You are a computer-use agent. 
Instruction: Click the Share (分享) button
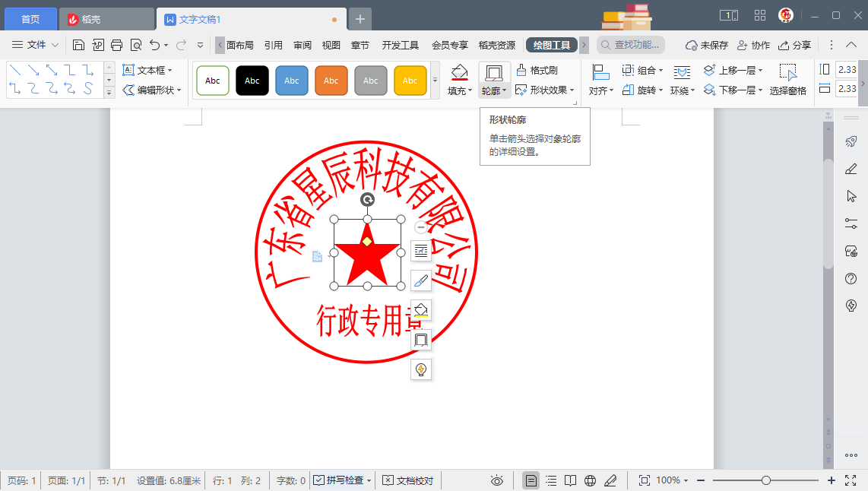tap(794, 45)
